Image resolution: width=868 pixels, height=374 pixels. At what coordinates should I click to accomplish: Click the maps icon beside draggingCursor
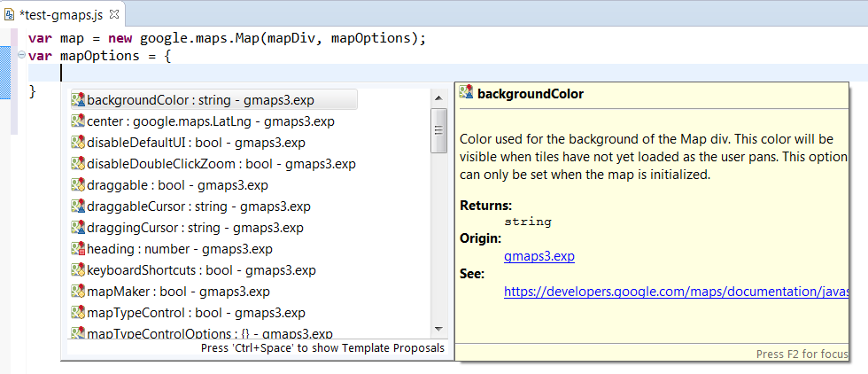78,228
